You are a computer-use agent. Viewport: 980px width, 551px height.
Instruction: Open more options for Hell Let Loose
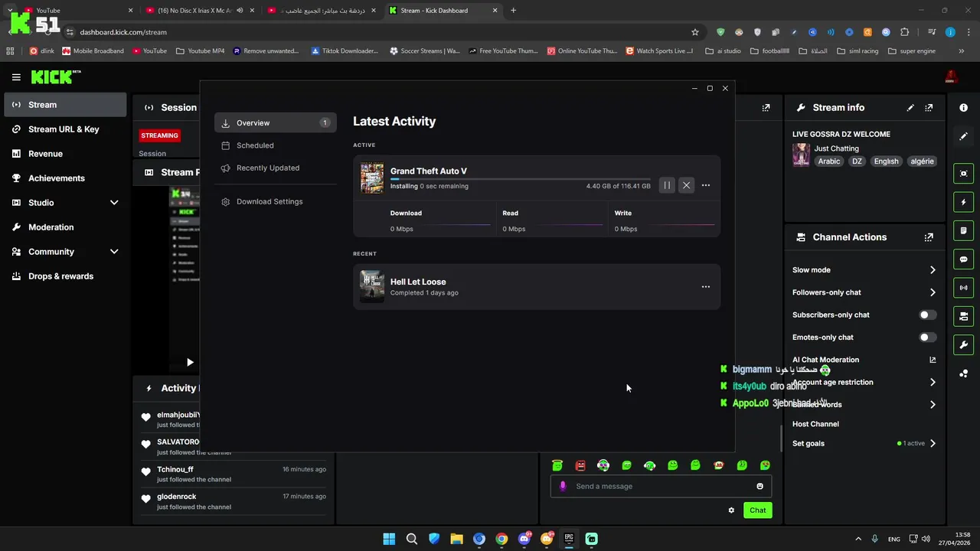point(706,287)
